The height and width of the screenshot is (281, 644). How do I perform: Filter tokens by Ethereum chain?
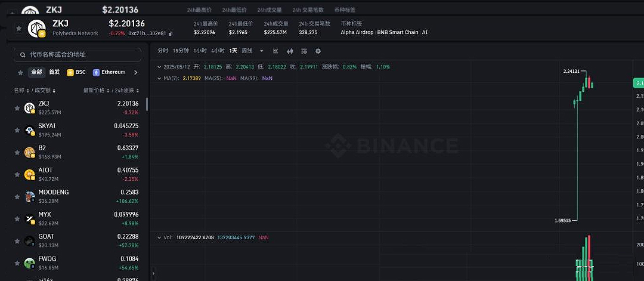(x=109, y=72)
